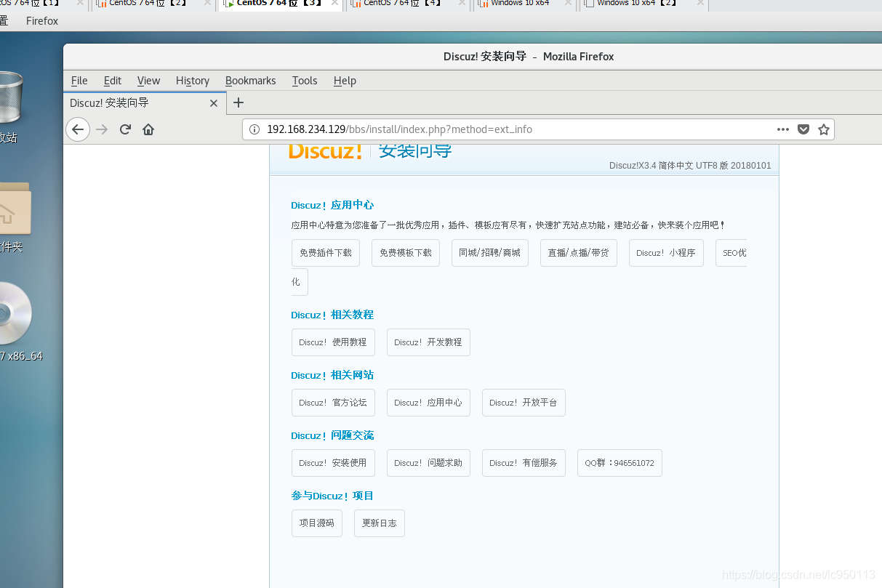Open 项目源码 link

point(317,523)
